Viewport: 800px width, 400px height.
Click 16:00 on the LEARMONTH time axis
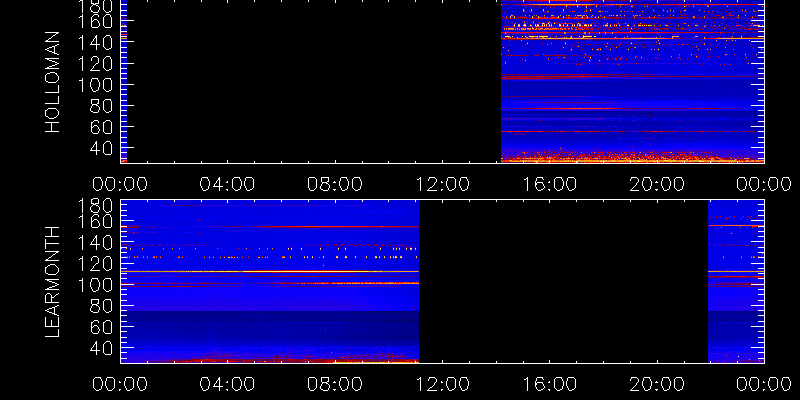(x=549, y=384)
